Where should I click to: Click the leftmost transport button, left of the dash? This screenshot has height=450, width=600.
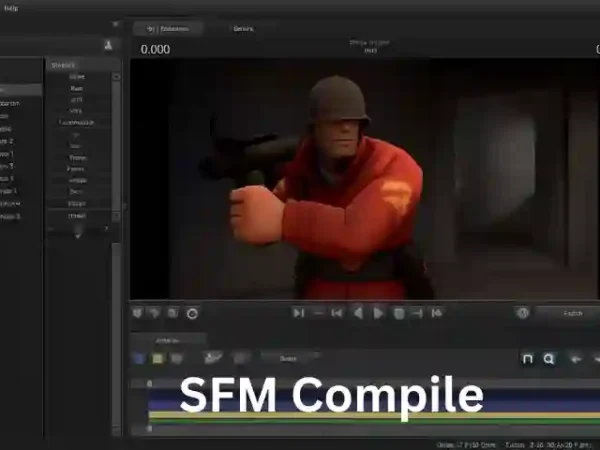tap(298, 313)
